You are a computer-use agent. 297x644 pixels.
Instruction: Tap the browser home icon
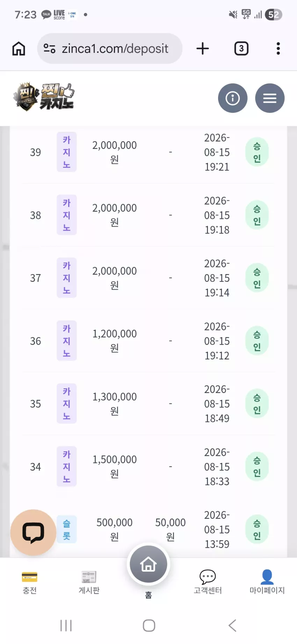(x=19, y=49)
